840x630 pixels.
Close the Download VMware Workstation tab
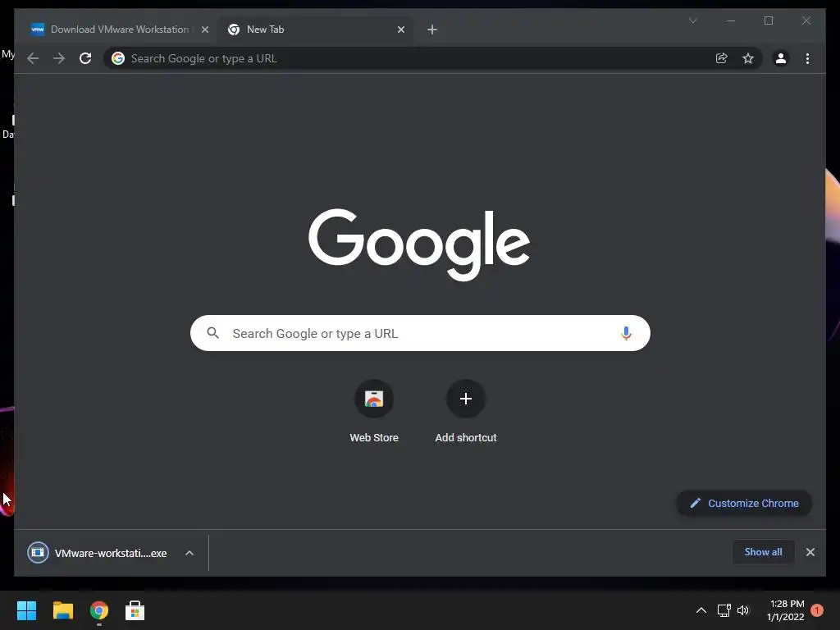[x=204, y=30]
